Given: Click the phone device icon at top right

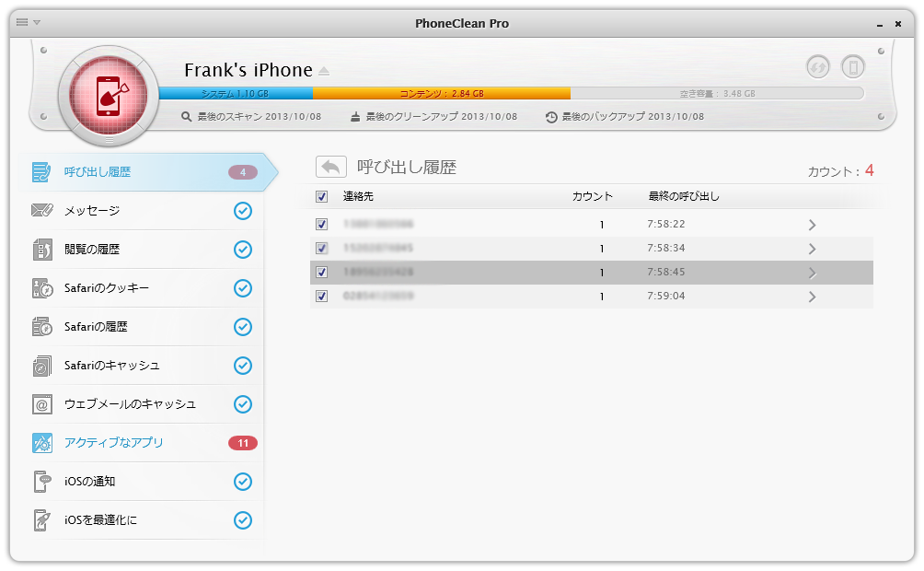Looking at the screenshot, I should click(853, 66).
